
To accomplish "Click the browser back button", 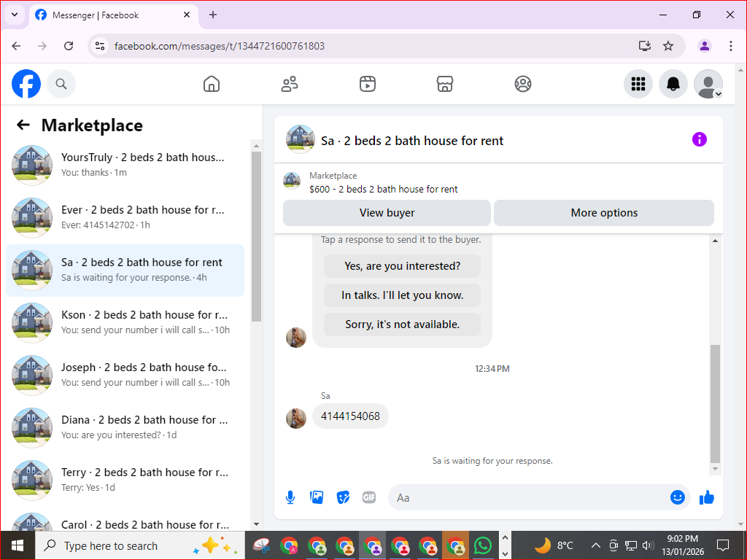I will pyautogui.click(x=16, y=46).
